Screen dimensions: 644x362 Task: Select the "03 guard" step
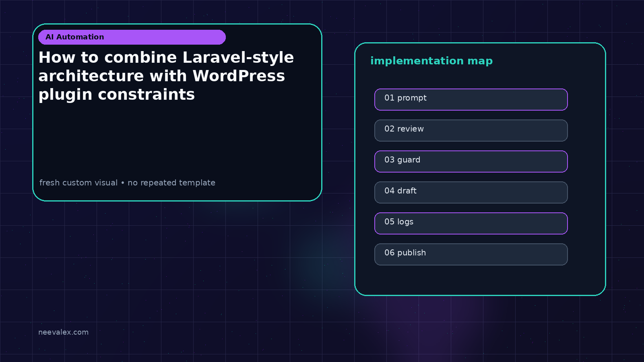tap(471, 161)
